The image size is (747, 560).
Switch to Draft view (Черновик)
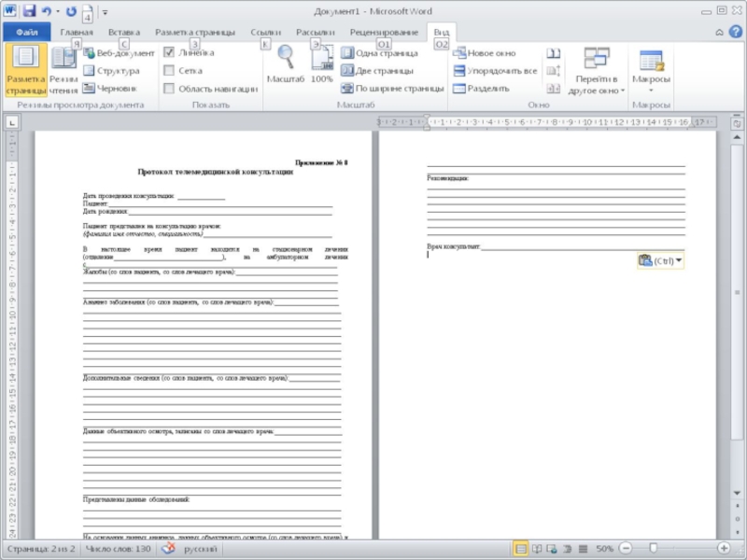[x=110, y=88]
